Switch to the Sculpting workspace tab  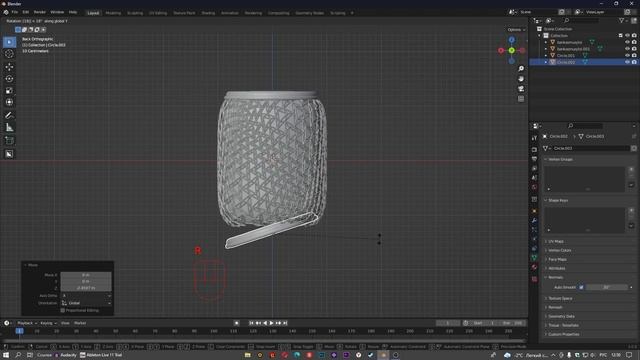point(135,13)
